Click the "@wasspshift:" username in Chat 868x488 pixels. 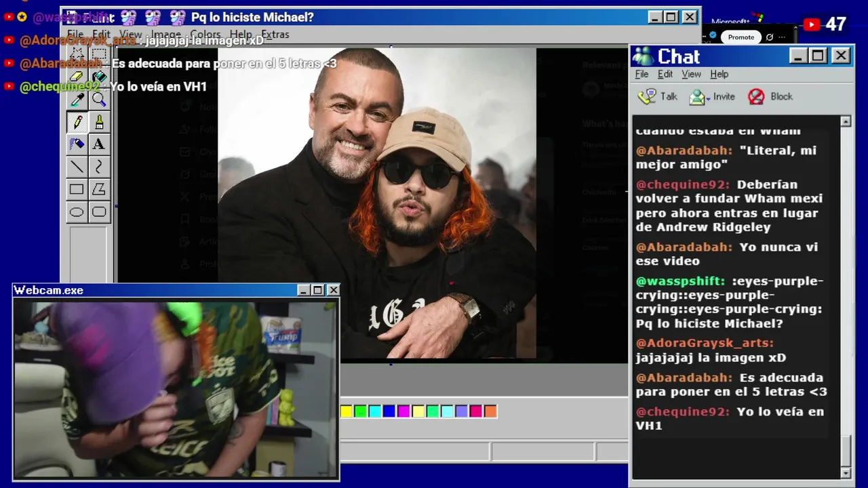pos(680,281)
